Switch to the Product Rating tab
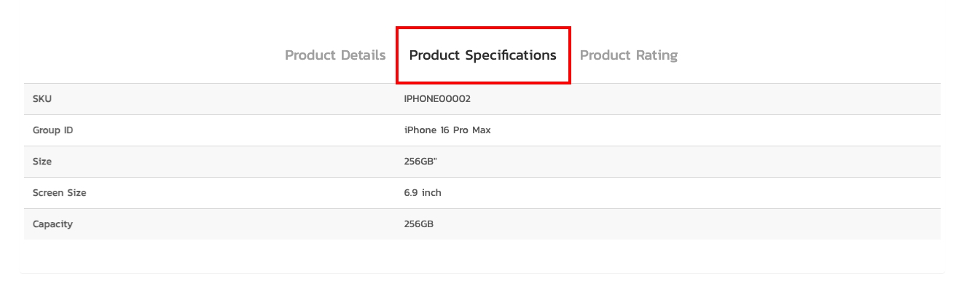Image resolution: width=980 pixels, height=308 pixels. 628,55
